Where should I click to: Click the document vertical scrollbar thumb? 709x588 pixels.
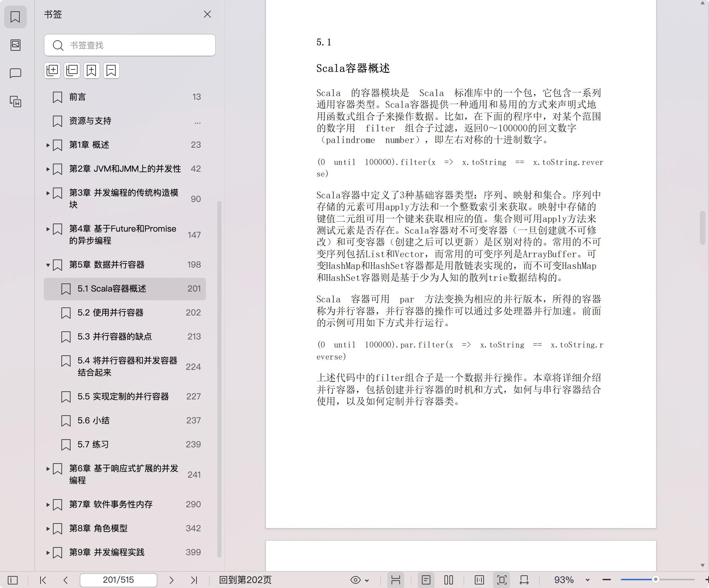[702, 227]
